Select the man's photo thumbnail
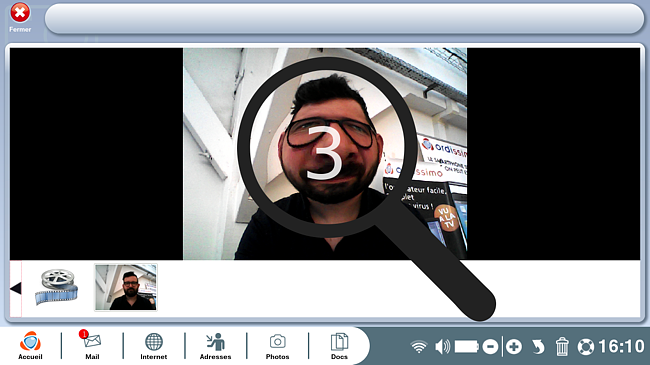 point(126,287)
